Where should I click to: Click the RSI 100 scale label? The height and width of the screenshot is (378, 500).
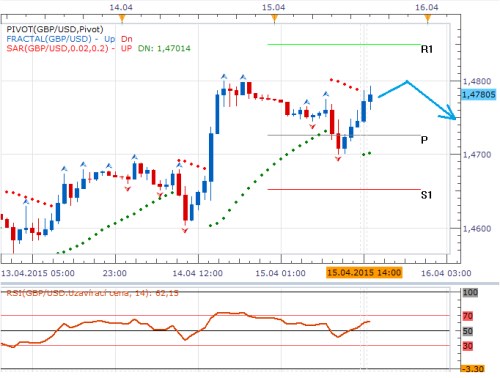click(x=470, y=292)
